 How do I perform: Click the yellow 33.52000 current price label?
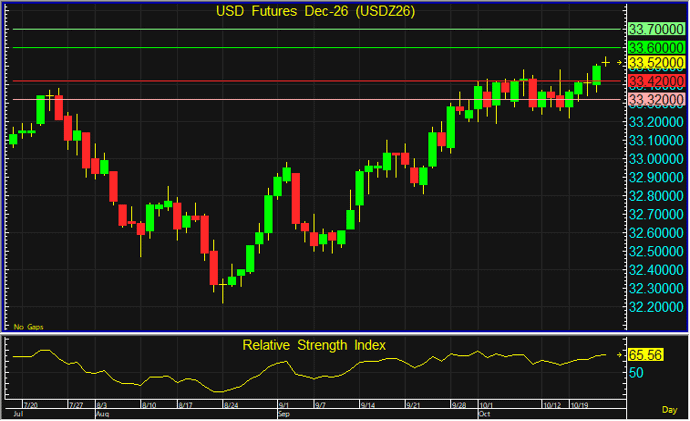coord(656,63)
